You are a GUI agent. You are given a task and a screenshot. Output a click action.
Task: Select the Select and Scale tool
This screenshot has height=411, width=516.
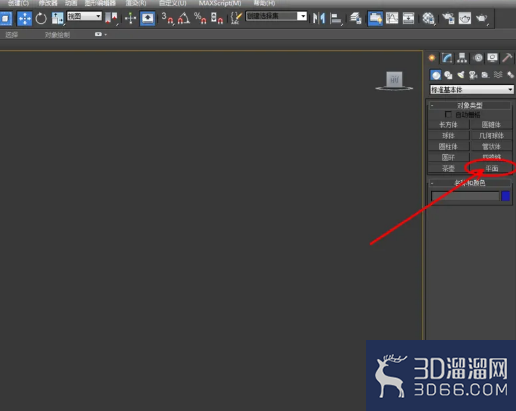(x=57, y=18)
